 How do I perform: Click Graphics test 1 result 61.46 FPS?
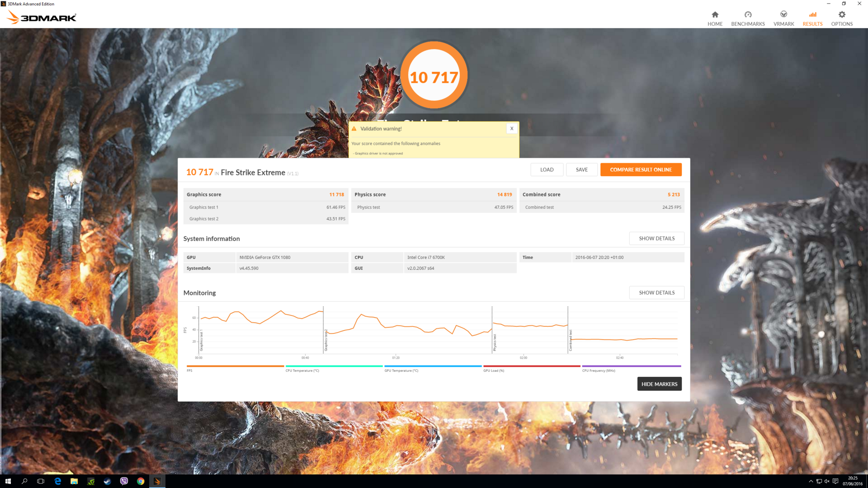(335, 207)
